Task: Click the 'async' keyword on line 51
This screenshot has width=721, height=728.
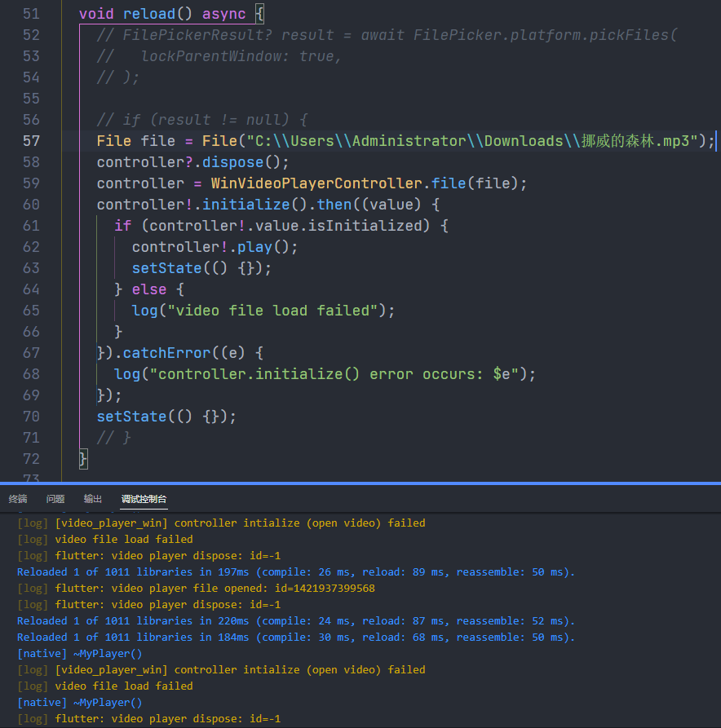Action: 224,14
